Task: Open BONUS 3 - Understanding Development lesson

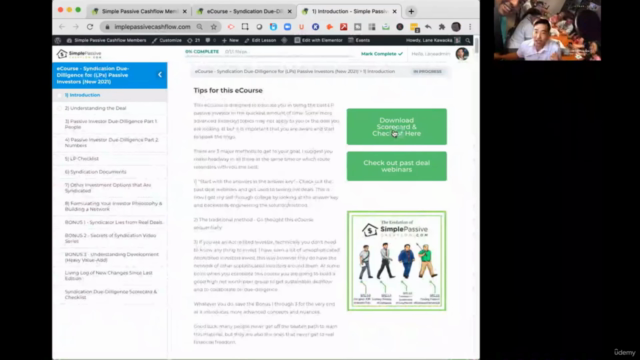Action: [x=111, y=257]
